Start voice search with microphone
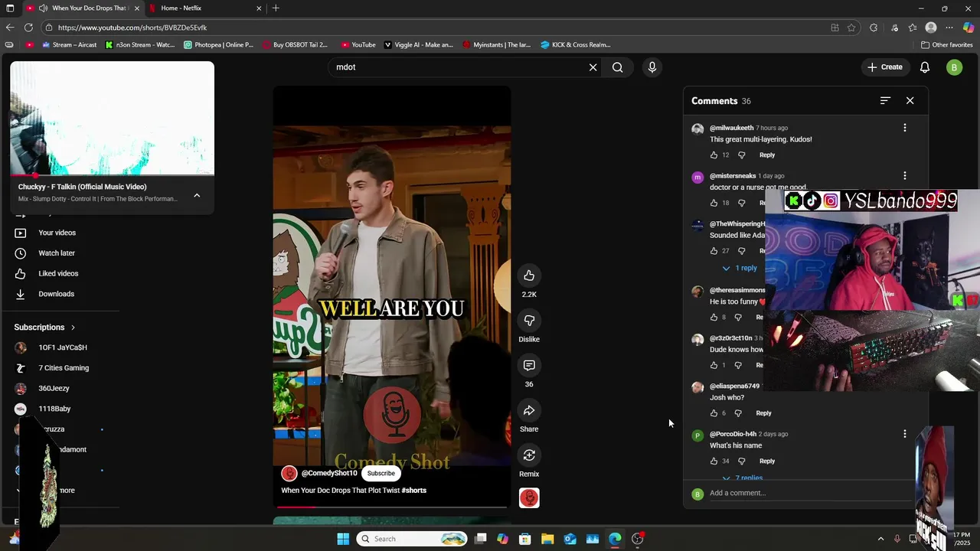 652,67
